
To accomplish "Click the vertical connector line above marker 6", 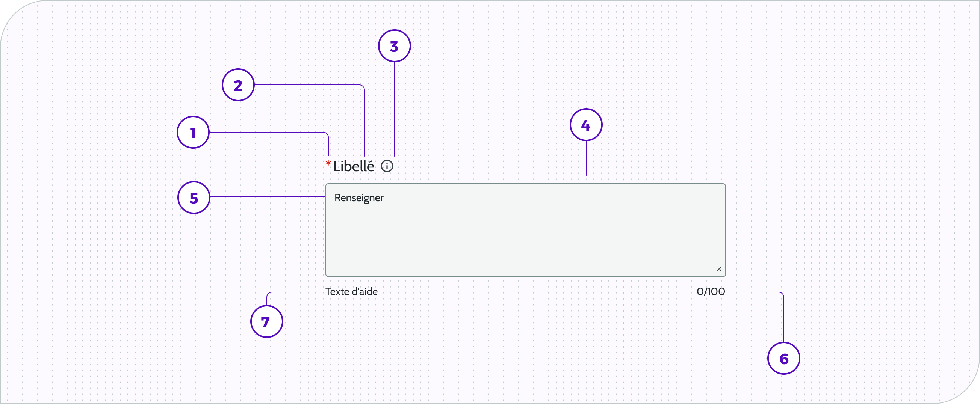I will click(784, 319).
